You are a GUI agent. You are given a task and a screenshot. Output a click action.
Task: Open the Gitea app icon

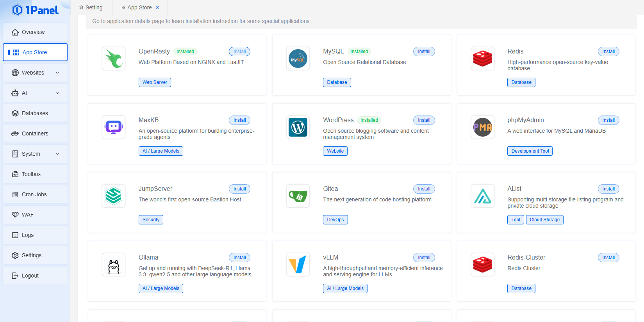298,196
